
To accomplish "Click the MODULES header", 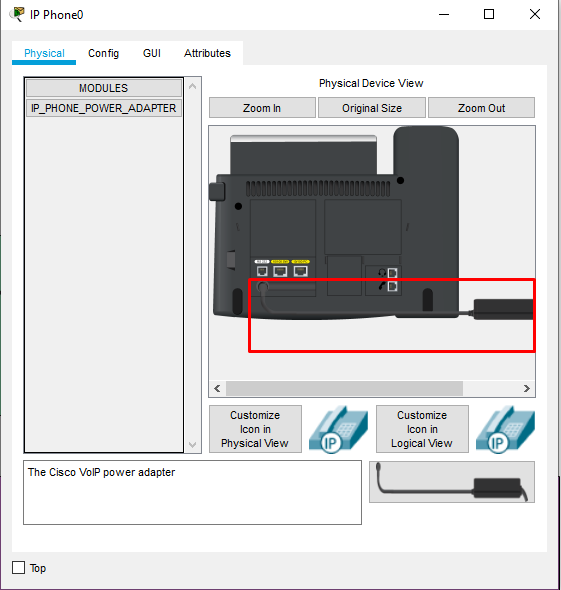I will (x=103, y=88).
